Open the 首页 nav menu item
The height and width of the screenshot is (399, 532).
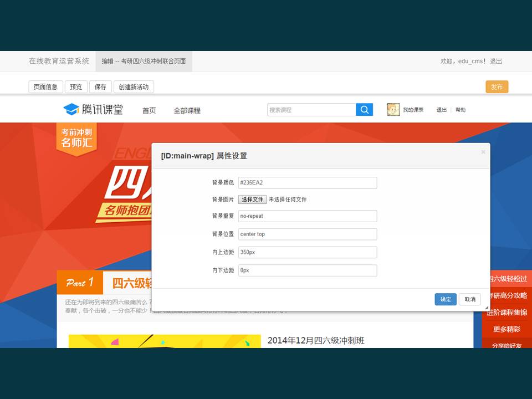click(x=149, y=110)
